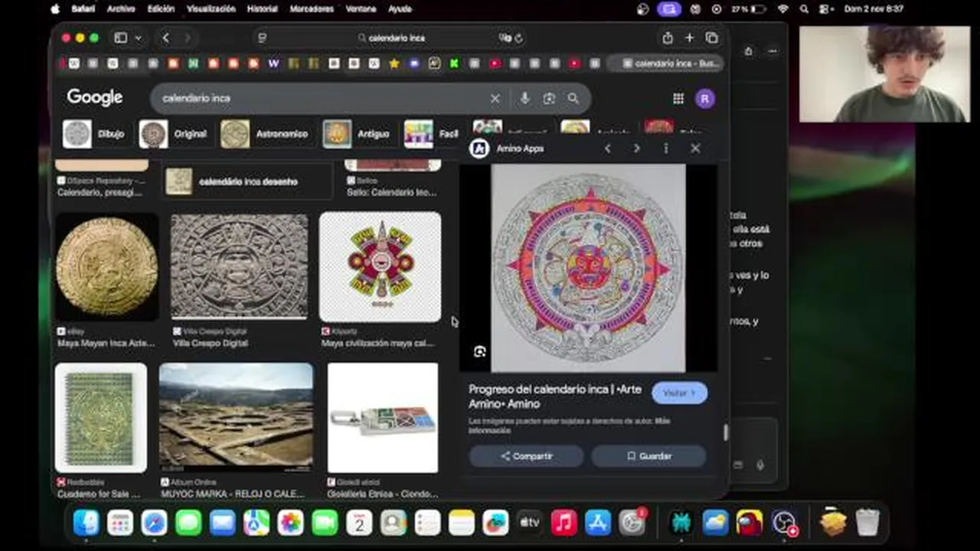Open the Archivo menu

click(x=121, y=9)
